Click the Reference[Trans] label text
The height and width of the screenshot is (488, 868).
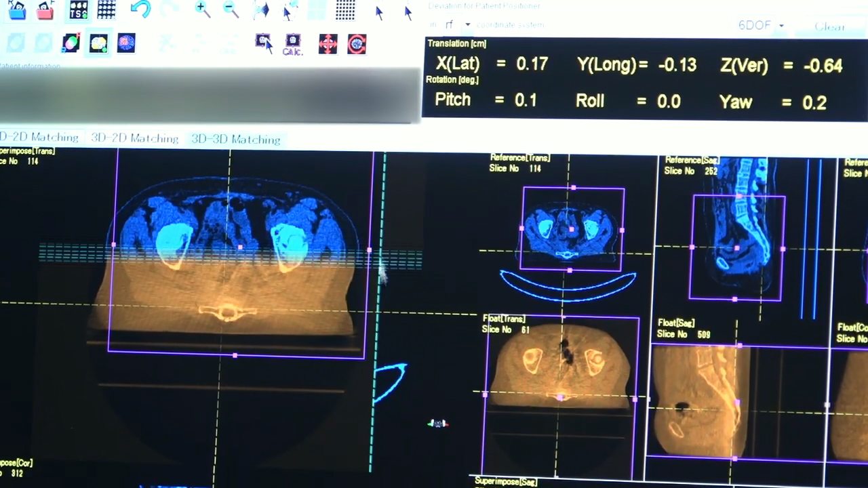point(520,158)
